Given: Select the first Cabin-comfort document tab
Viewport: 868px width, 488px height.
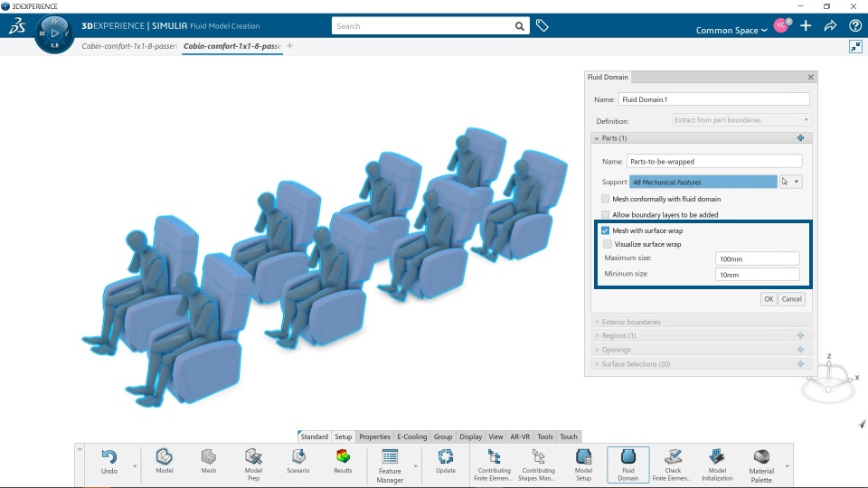Looking at the screenshot, I should click(129, 46).
